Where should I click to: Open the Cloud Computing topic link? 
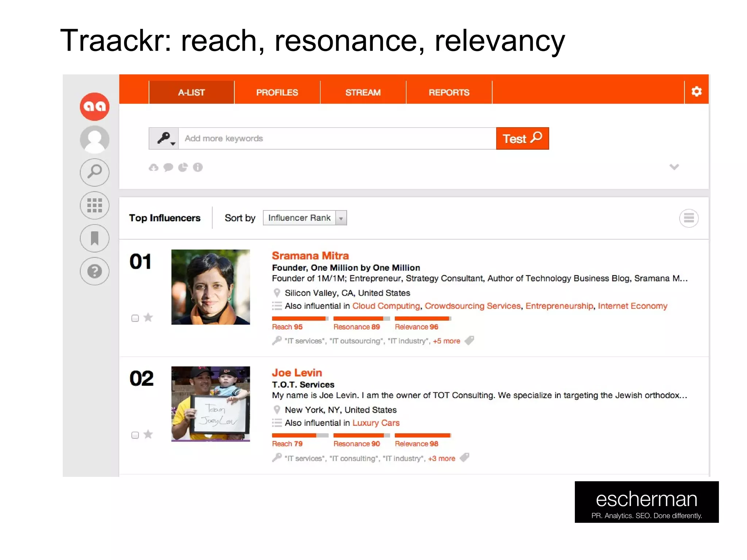[x=386, y=306]
